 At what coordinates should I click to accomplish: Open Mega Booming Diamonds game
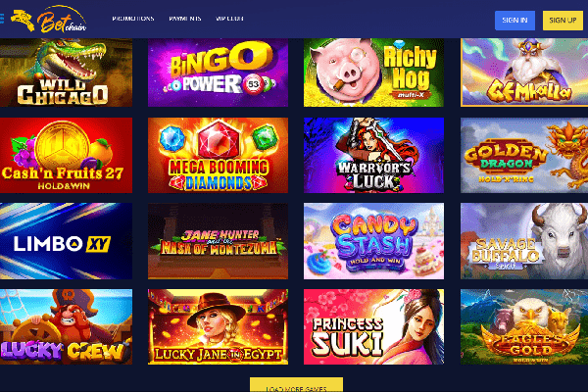pos(218,155)
